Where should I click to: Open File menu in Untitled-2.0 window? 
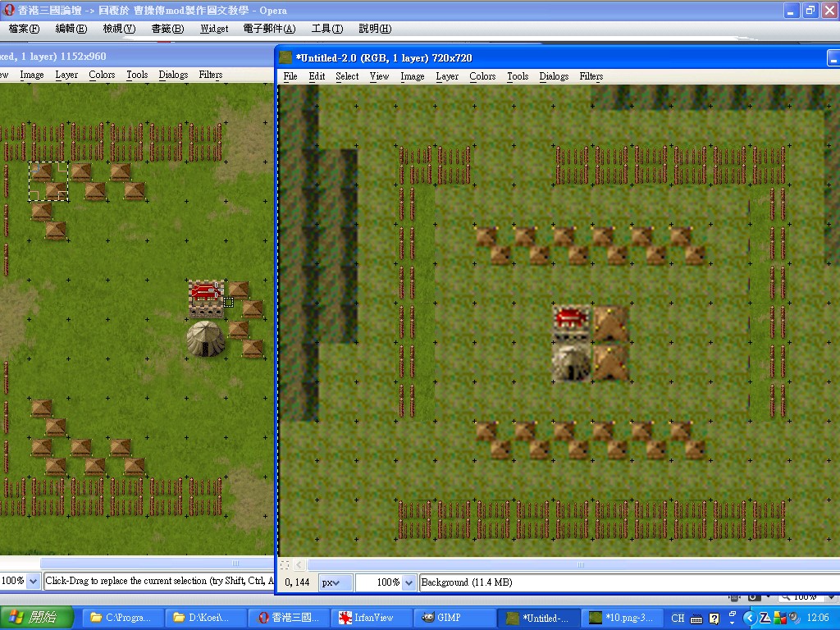point(290,76)
